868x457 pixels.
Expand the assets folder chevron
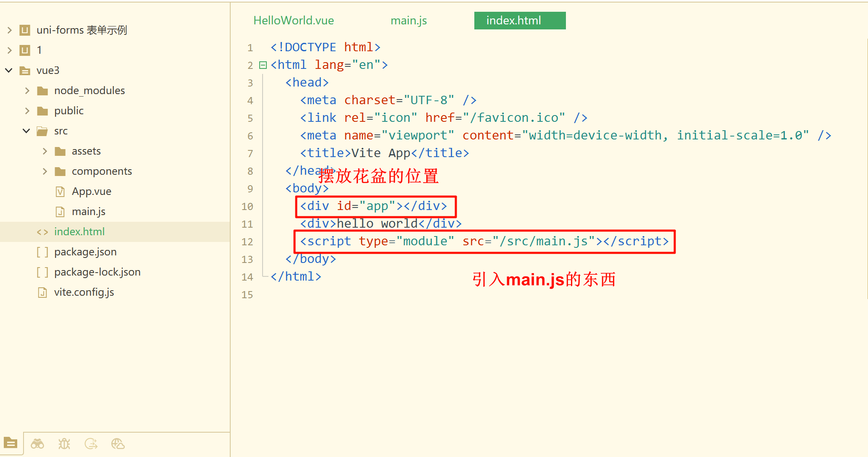[x=45, y=151]
